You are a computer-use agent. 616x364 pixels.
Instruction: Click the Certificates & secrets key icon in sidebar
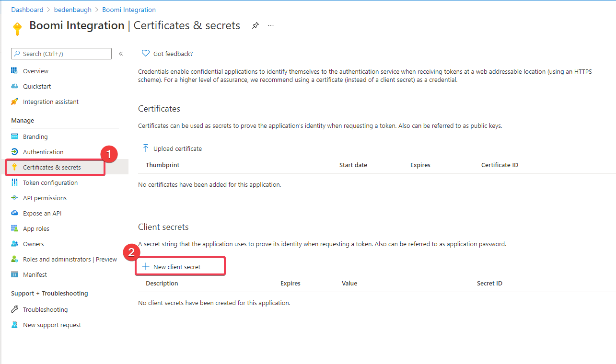coord(14,167)
